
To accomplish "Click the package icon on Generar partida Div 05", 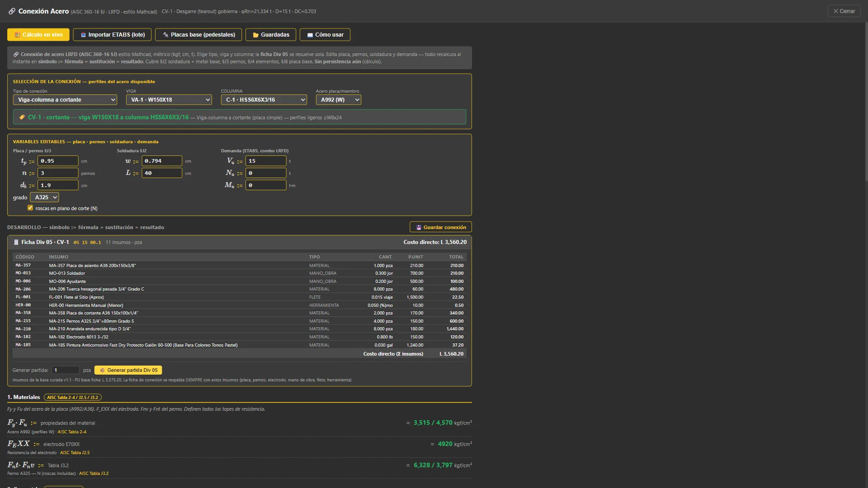I will coord(102,370).
